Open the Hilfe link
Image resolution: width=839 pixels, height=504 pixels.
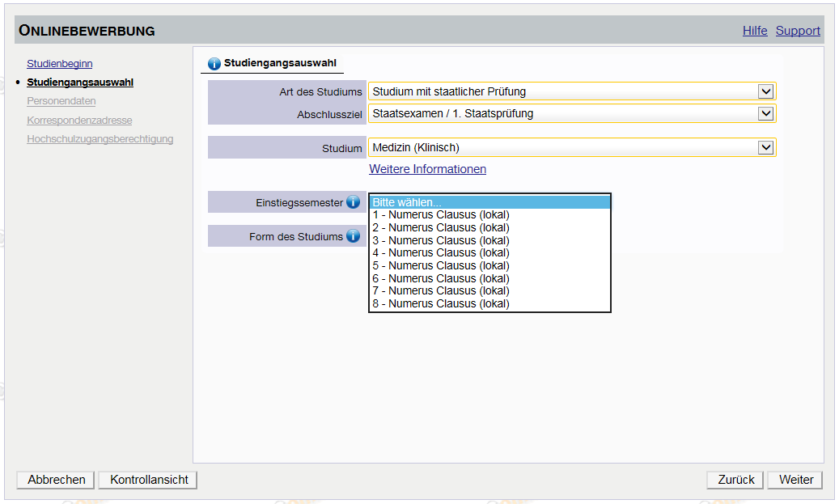(x=755, y=31)
